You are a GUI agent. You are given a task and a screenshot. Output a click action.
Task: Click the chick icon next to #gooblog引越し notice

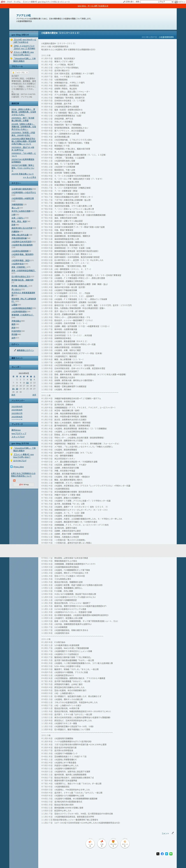[x=11, y=59]
